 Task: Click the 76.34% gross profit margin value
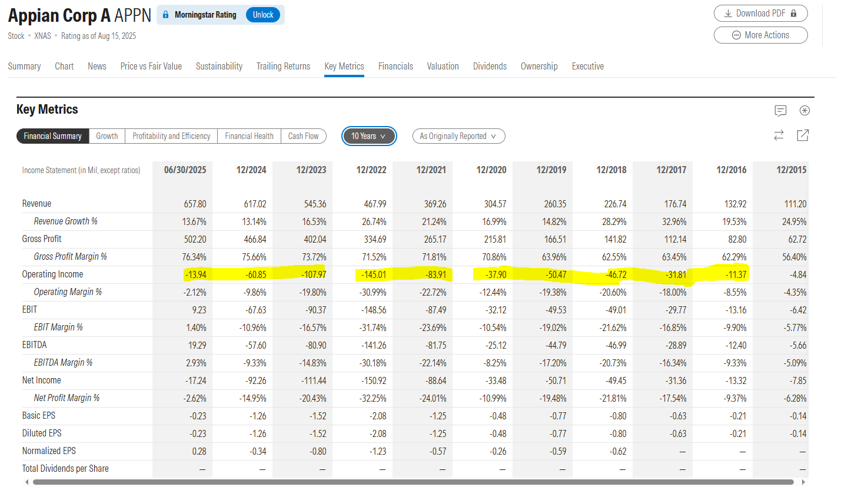(x=194, y=257)
